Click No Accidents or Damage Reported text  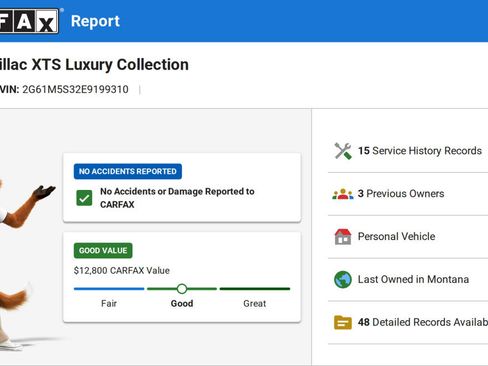click(x=177, y=198)
